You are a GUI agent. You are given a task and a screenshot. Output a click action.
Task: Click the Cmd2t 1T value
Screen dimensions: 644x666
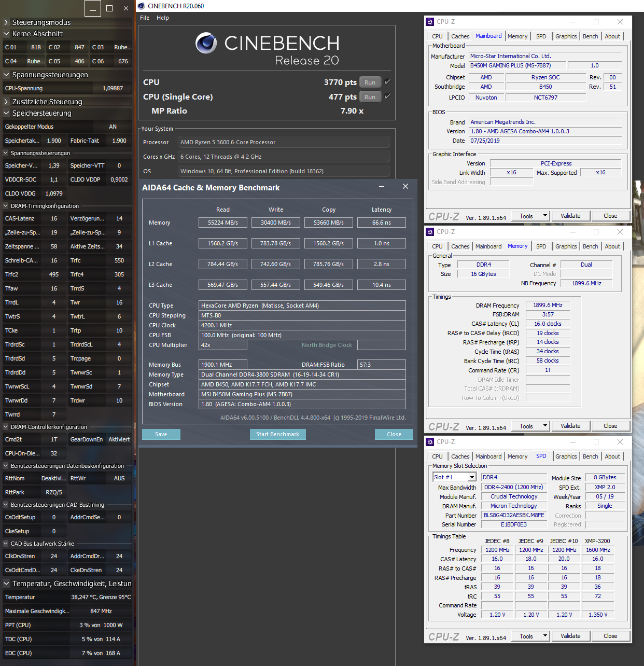(x=54, y=439)
